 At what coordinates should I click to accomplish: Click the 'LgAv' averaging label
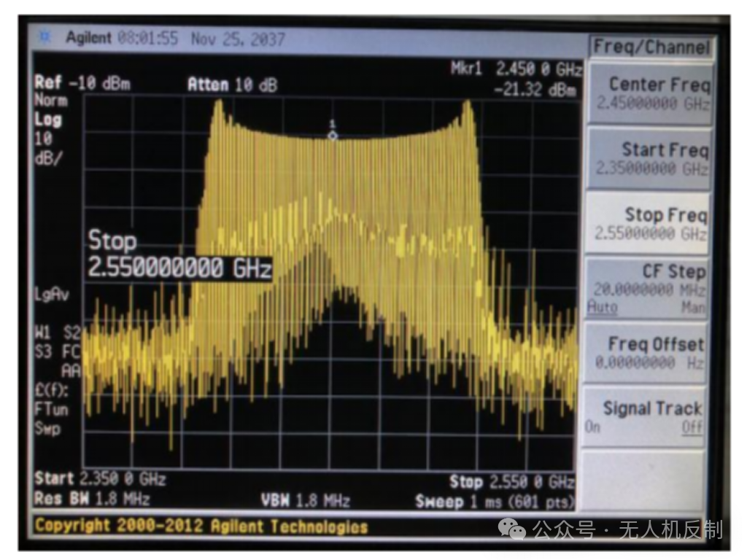pyautogui.click(x=52, y=295)
